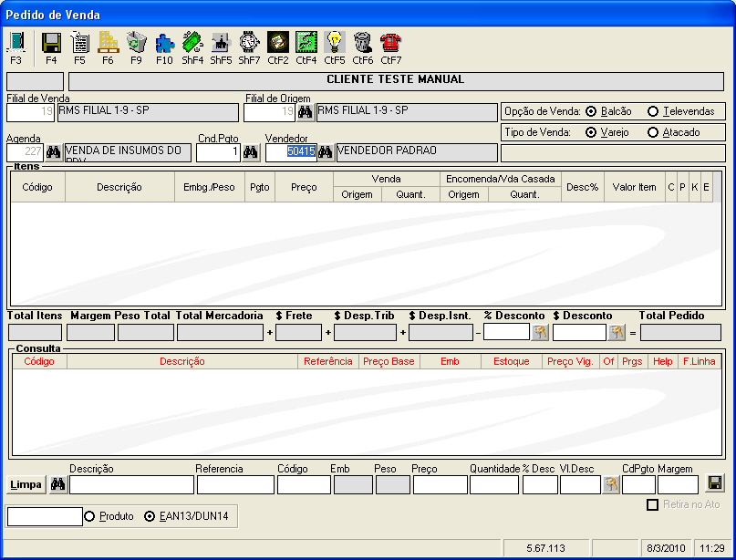Select Produto search mode
The width and height of the screenshot is (736, 560).
coord(109,516)
